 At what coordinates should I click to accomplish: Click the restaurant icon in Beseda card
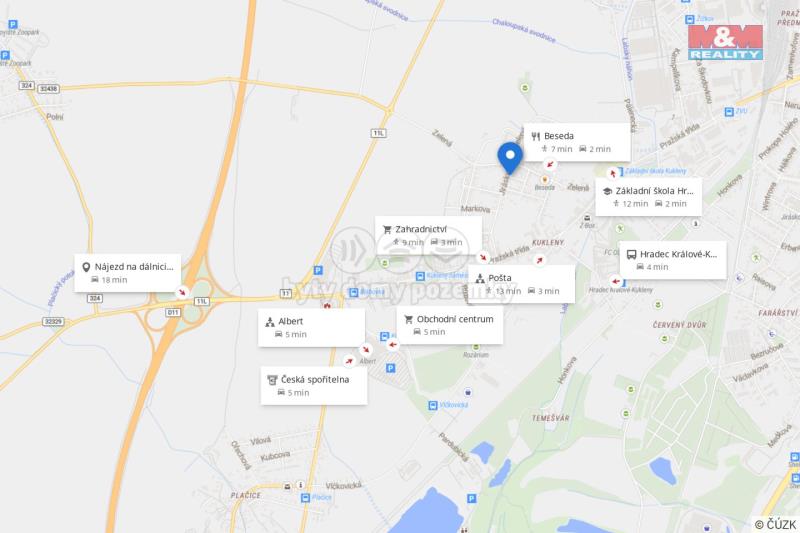535,136
